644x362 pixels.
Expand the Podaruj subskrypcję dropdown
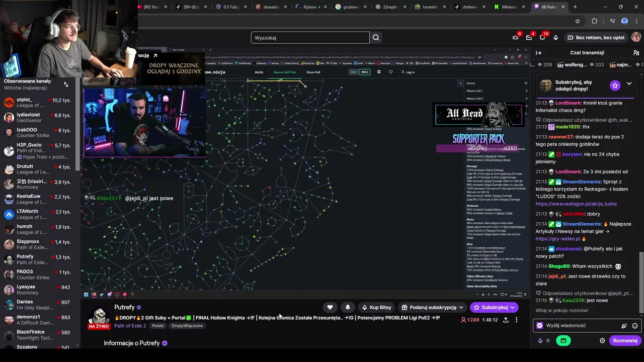point(432,307)
